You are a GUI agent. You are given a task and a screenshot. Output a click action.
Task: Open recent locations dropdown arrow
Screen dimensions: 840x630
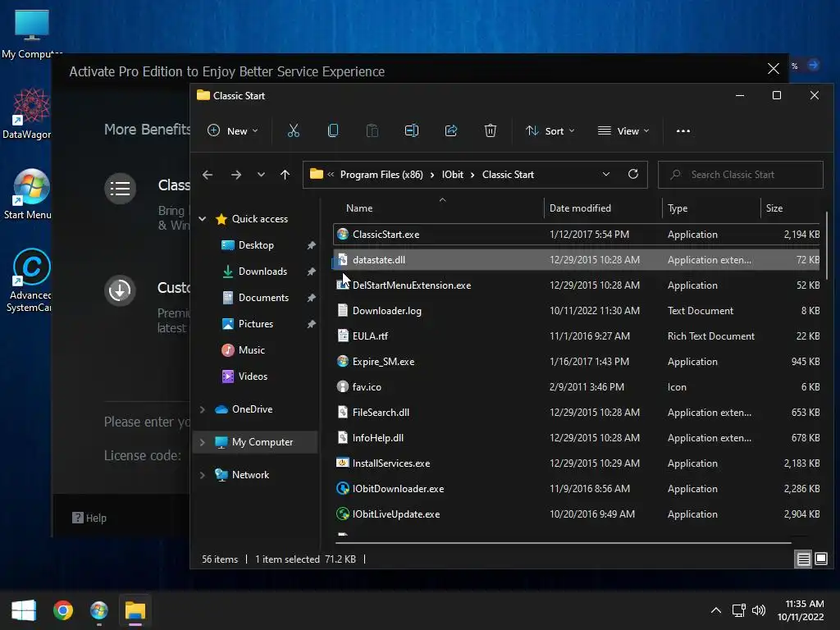(261, 175)
